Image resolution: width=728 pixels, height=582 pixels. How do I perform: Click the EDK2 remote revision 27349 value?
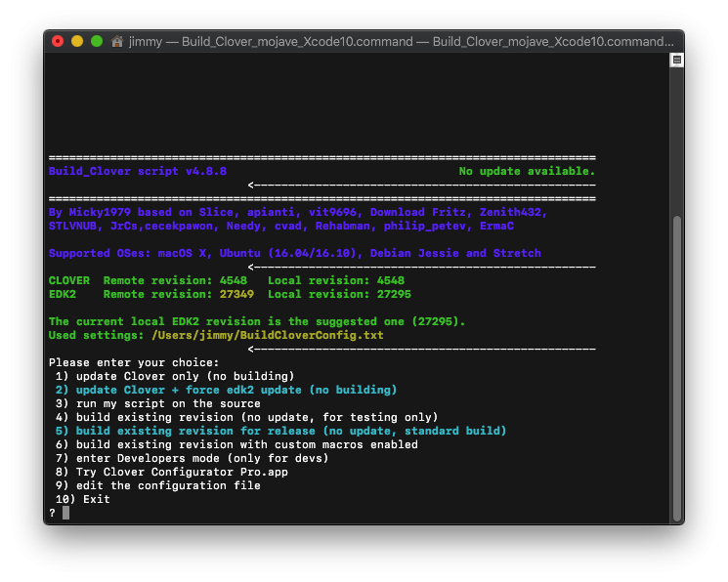(x=236, y=294)
